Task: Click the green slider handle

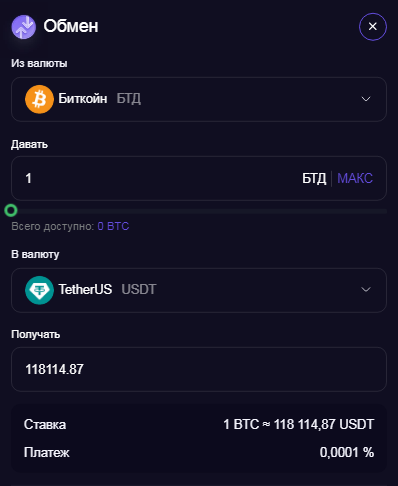Action: click(x=11, y=211)
